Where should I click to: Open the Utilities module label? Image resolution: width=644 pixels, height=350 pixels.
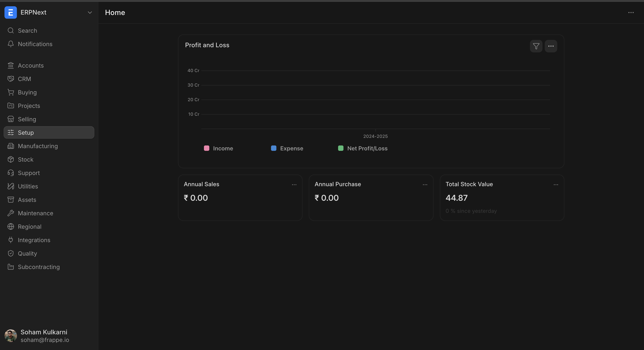coord(28,186)
